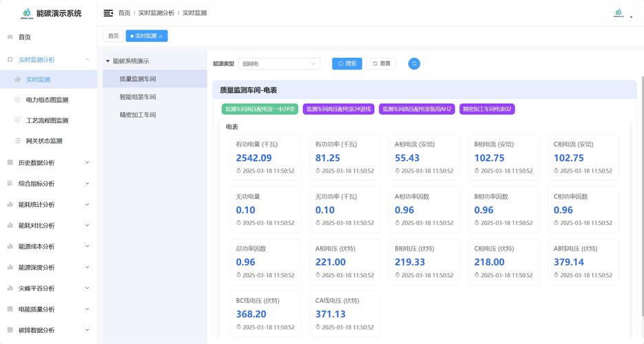This screenshot has width=644, height=344.
Task: Close the 实时监测 tab with its x icon
Action: (x=160, y=36)
